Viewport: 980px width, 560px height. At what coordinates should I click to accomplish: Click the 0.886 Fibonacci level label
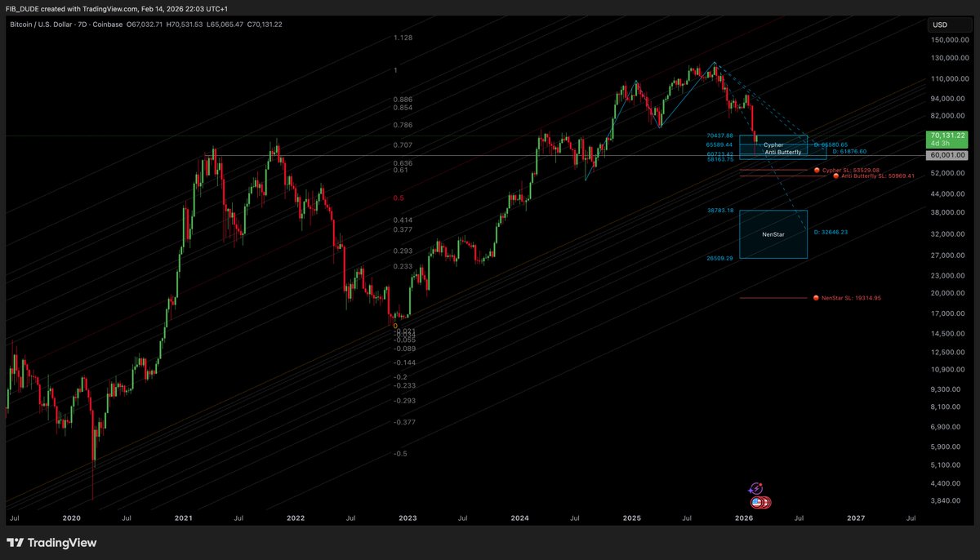click(x=403, y=100)
